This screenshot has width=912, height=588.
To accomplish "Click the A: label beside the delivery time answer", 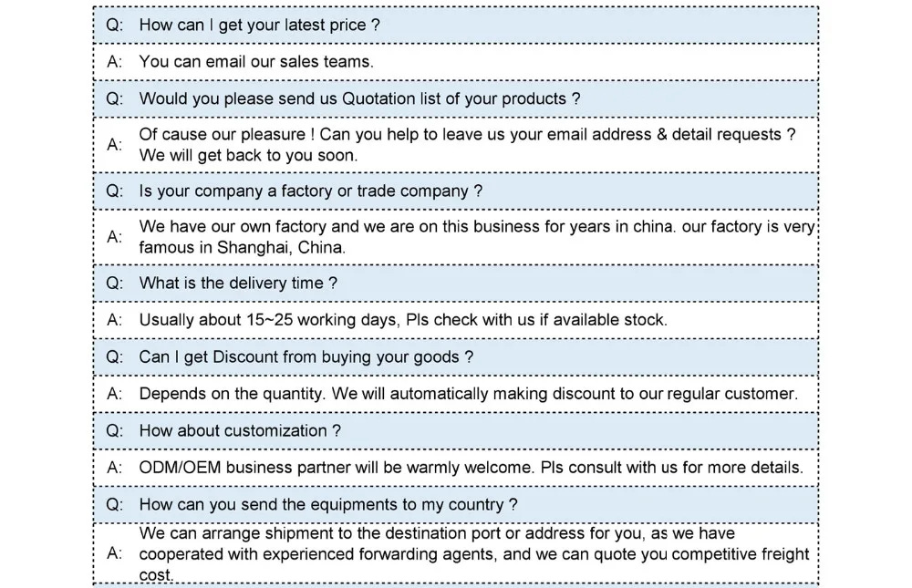I will [115, 320].
